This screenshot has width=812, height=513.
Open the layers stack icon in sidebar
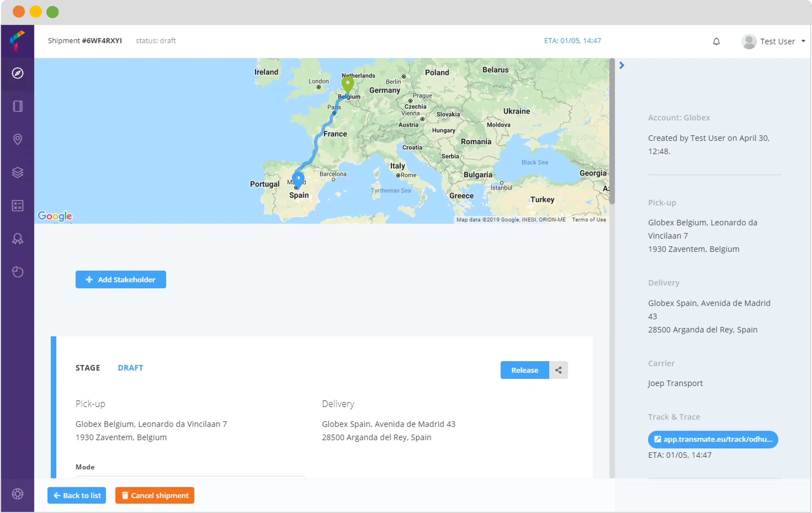point(18,172)
